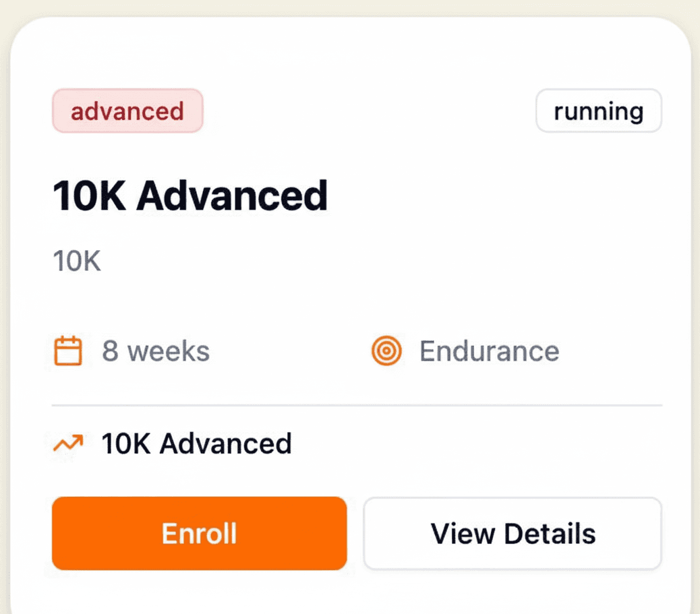The width and height of the screenshot is (700, 614).
Task: Open details for the 8 weeks duration
Action: click(155, 350)
